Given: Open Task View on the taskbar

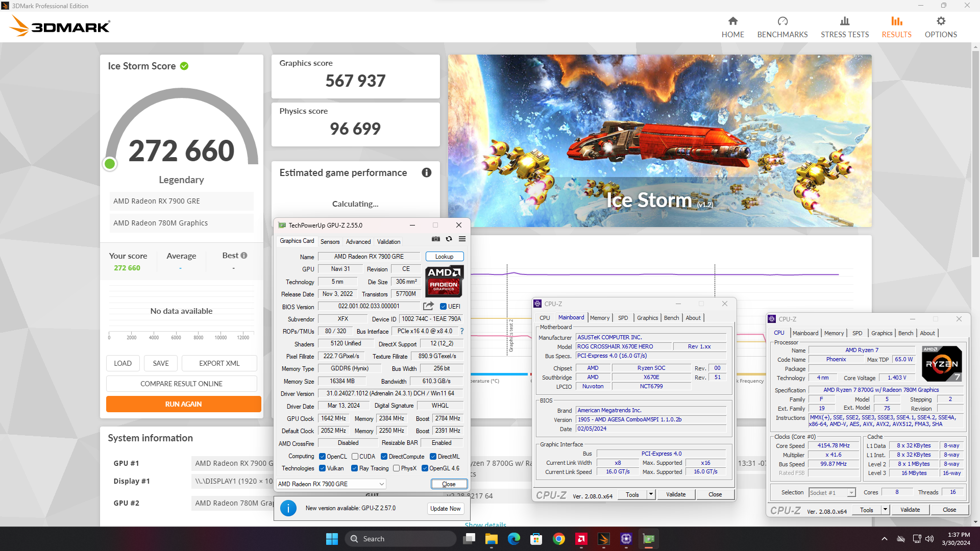Looking at the screenshot, I should click(x=469, y=539).
